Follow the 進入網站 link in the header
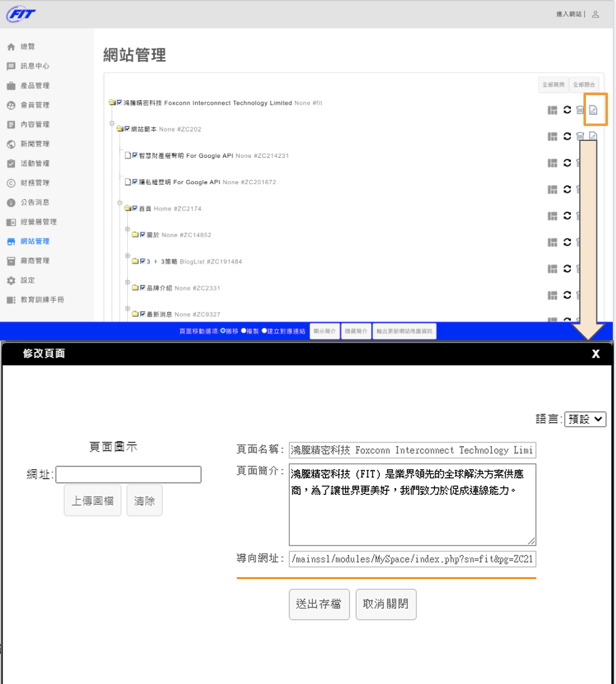The image size is (616, 684). point(568,14)
